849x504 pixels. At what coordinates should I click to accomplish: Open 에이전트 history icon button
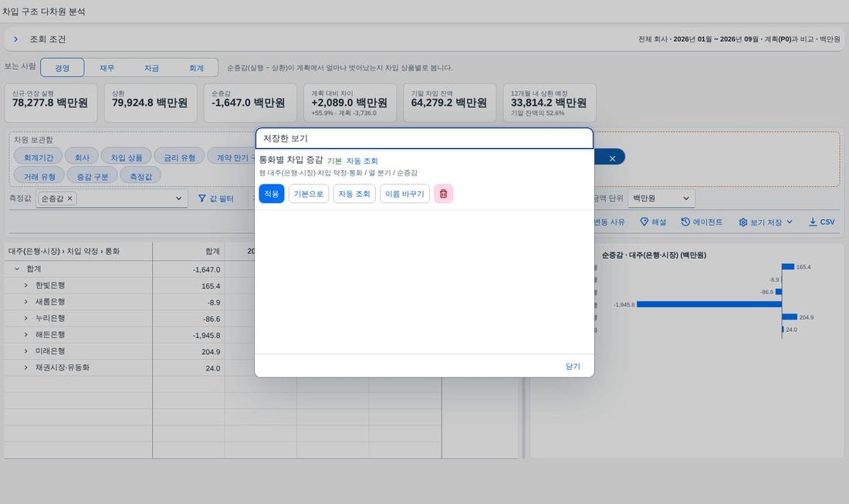click(x=702, y=222)
